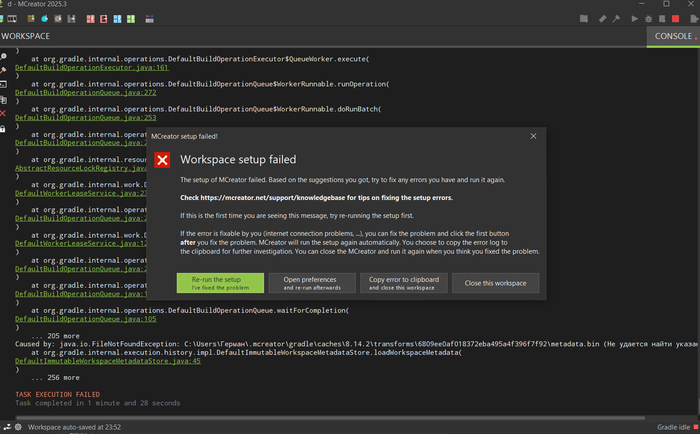
Task: Click 'Copy error to clipboard' button
Action: 403,283
